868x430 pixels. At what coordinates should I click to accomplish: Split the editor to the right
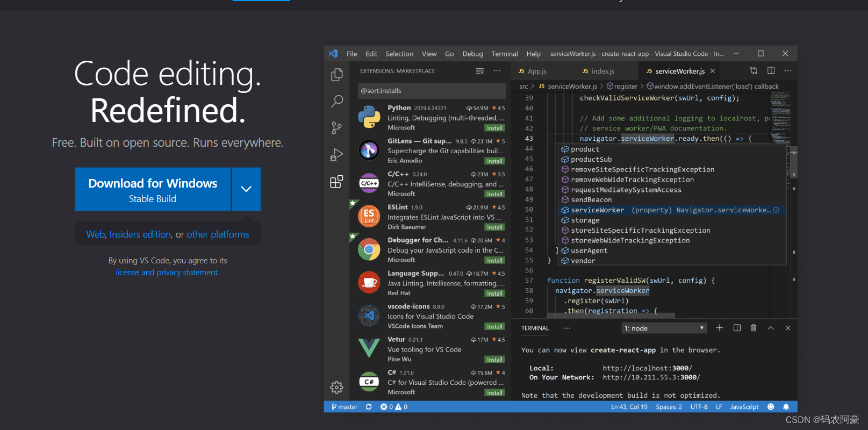pyautogui.click(x=771, y=71)
